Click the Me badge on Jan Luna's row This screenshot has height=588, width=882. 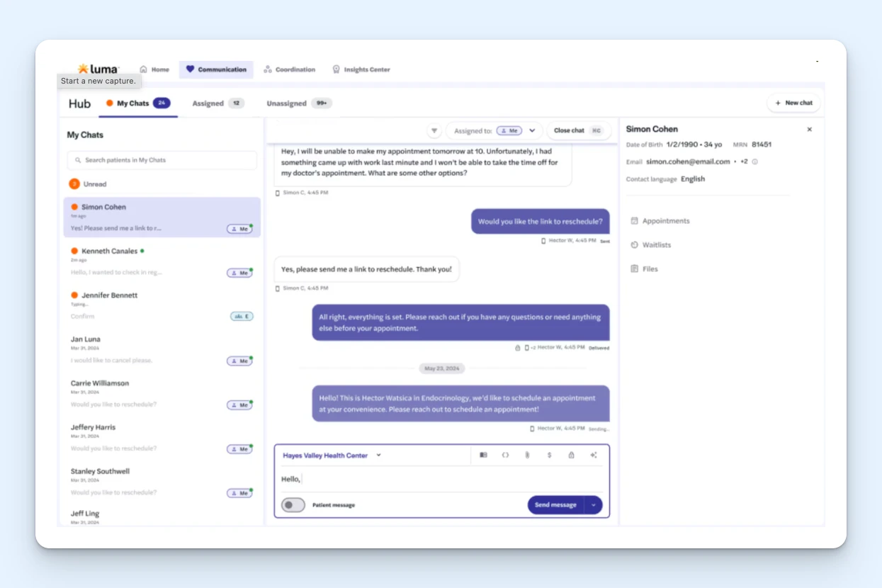239,361
